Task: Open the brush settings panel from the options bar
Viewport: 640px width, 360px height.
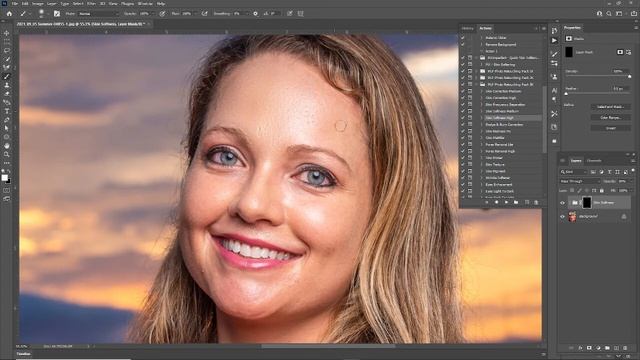Action: [x=57, y=13]
